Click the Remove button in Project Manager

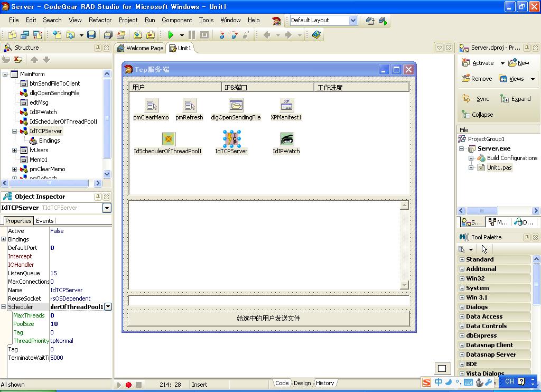click(477, 79)
